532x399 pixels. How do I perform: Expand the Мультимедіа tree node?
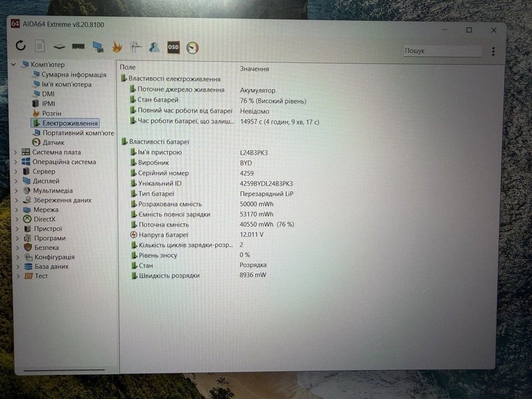point(17,190)
